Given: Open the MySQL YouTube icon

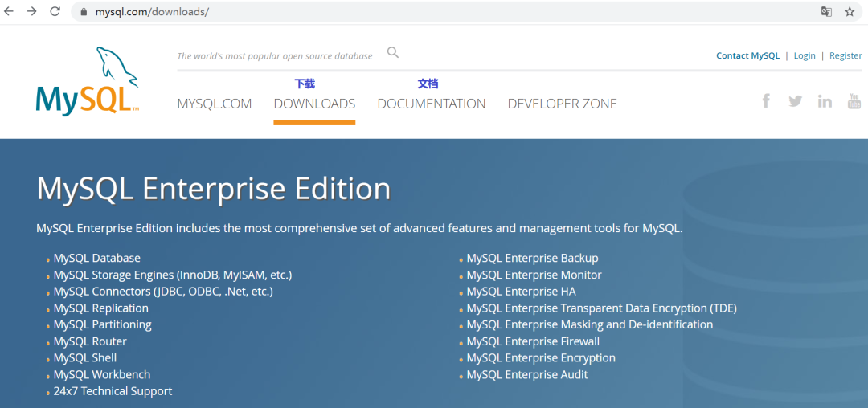Looking at the screenshot, I should pyautogui.click(x=854, y=101).
